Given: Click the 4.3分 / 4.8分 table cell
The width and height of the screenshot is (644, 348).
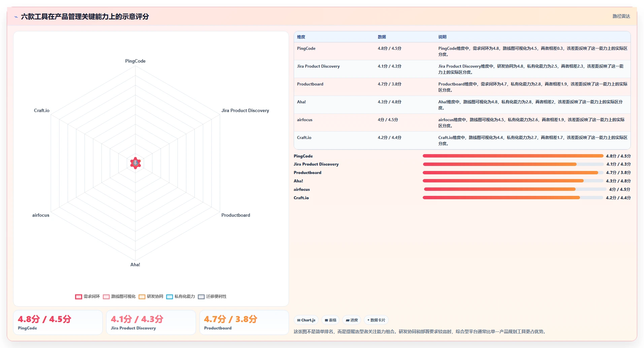Looking at the screenshot, I should coord(390,102).
